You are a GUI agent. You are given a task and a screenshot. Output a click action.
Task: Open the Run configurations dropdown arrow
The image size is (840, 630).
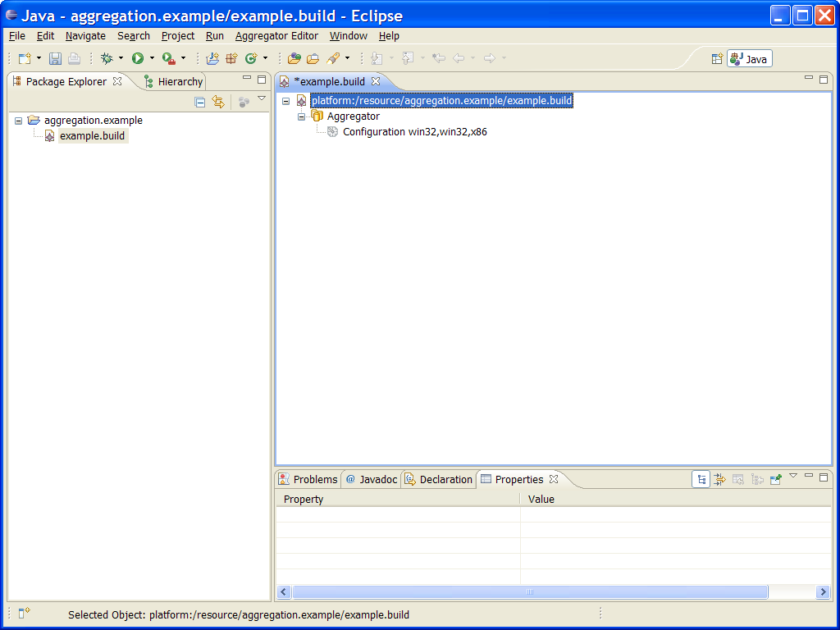pos(152,58)
